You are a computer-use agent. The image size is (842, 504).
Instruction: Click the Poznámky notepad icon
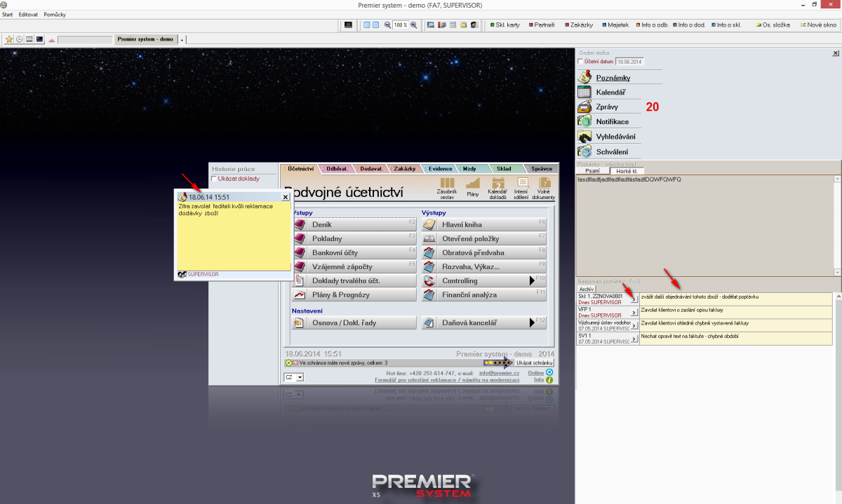coord(584,77)
